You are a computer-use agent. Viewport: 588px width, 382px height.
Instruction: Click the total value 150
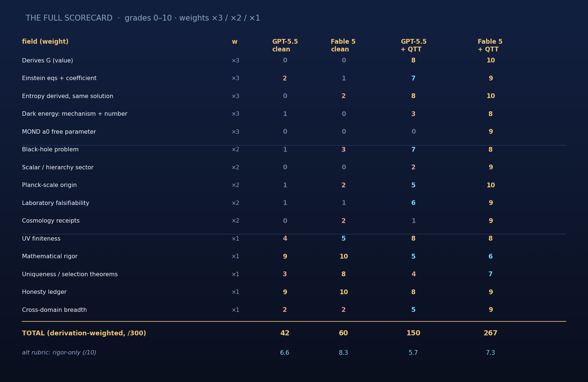pyautogui.click(x=413, y=334)
